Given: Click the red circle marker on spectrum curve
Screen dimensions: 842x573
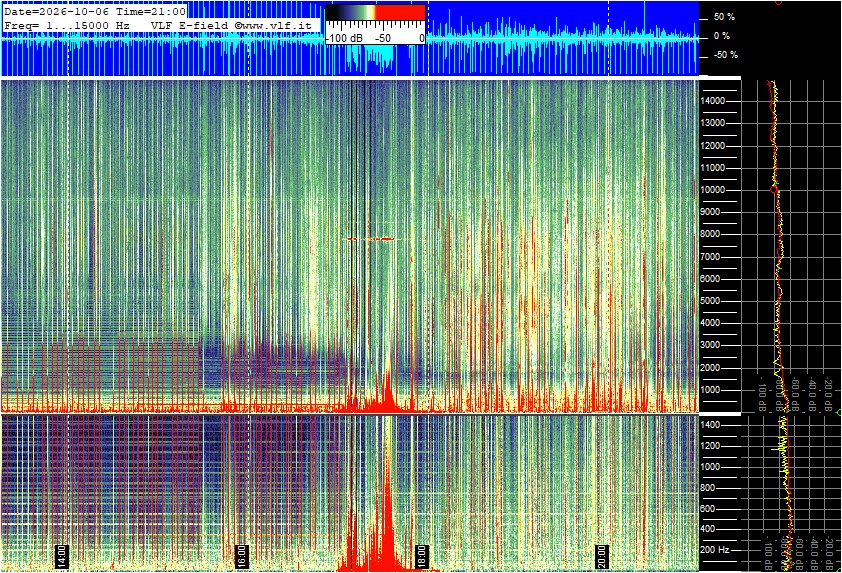Looking at the screenshot, I should point(774,190).
